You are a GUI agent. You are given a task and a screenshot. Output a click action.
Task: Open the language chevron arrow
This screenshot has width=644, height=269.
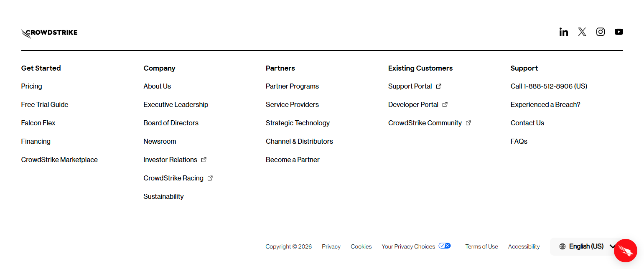612,246
